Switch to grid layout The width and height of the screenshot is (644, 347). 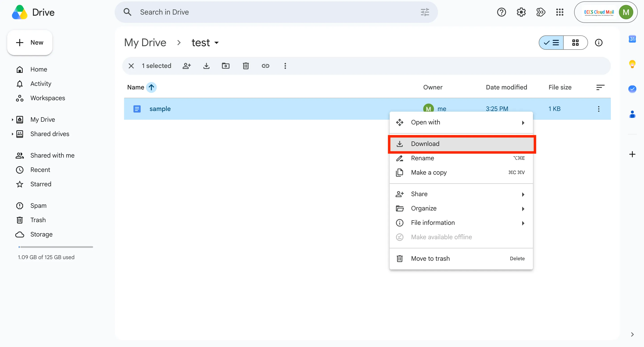coord(575,43)
